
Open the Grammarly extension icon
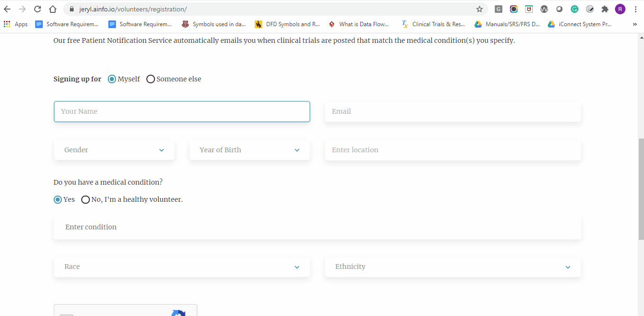click(574, 9)
